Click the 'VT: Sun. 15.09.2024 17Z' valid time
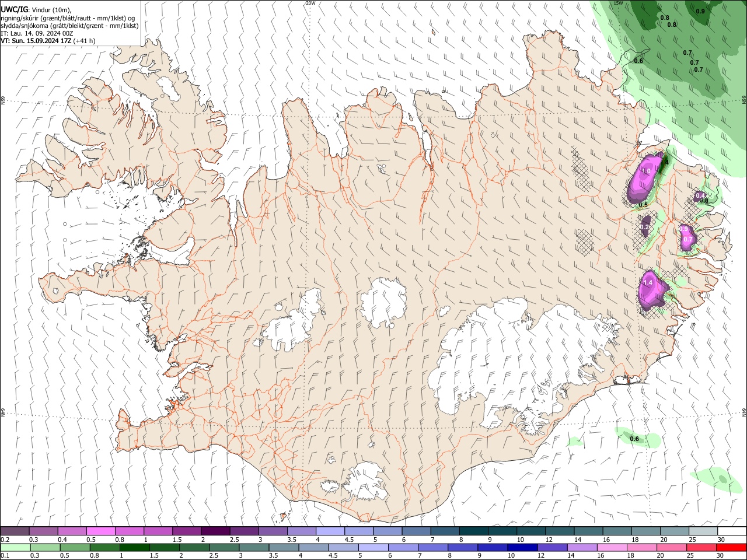This screenshot has height=560, width=747. tap(36, 41)
